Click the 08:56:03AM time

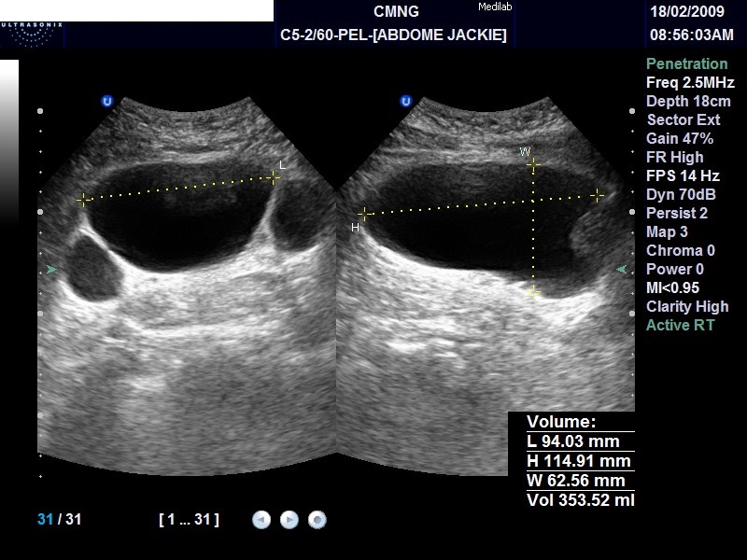coord(691,35)
